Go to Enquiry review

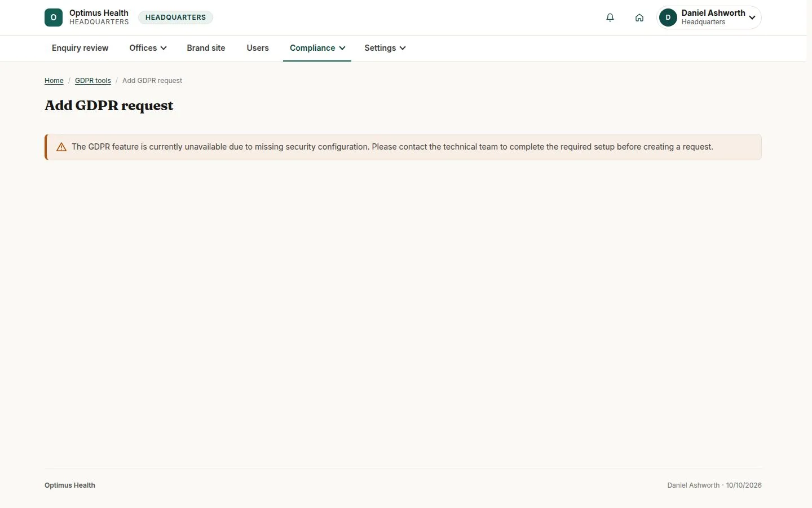pyautogui.click(x=80, y=48)
